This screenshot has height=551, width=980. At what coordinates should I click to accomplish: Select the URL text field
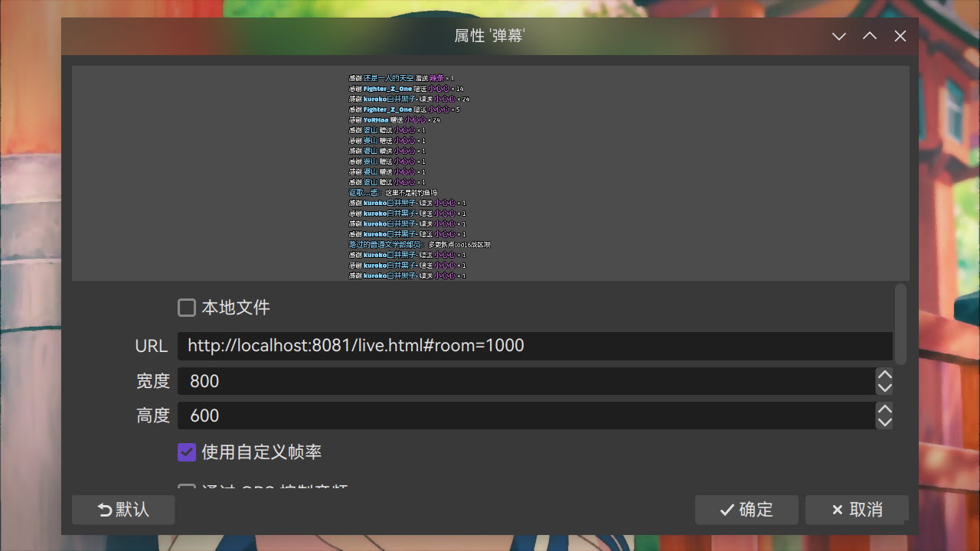click(536, 345)
